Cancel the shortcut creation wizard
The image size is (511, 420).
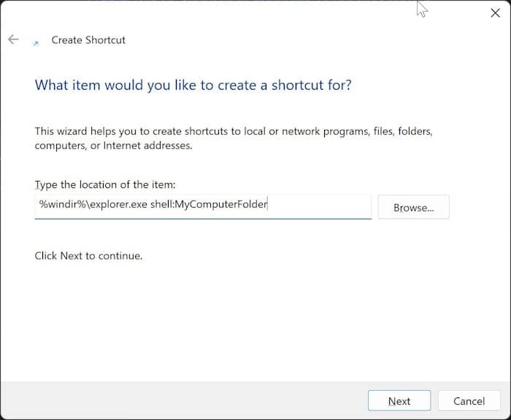[469, 401]
